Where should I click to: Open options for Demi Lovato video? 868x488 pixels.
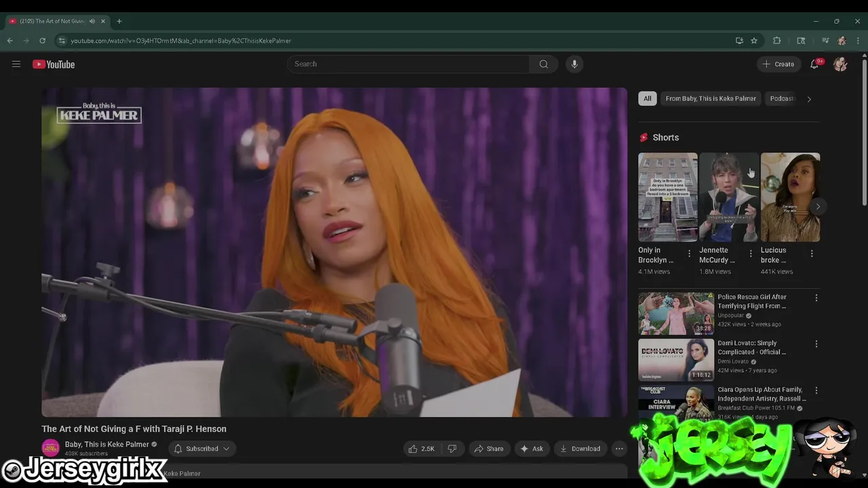click(816, 344)
